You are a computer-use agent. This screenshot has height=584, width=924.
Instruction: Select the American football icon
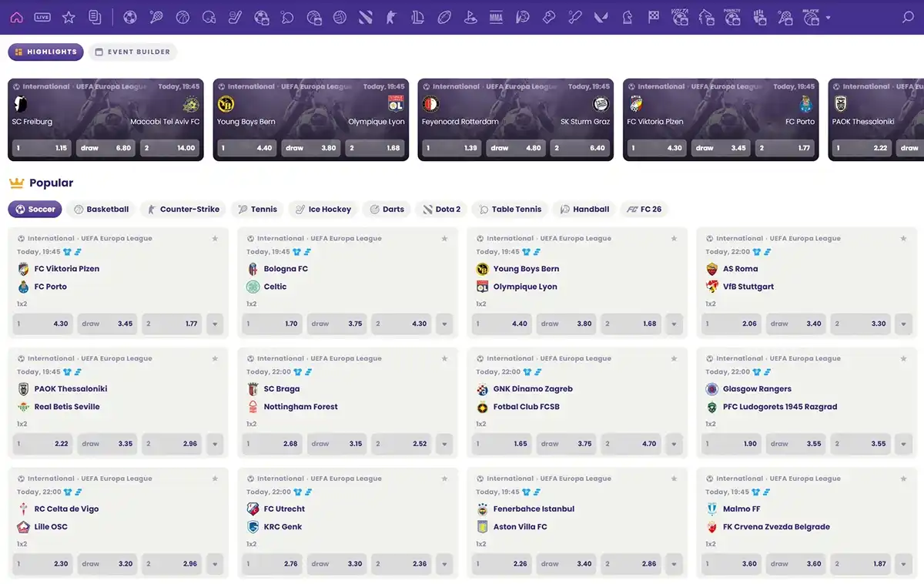coord(444,17)
